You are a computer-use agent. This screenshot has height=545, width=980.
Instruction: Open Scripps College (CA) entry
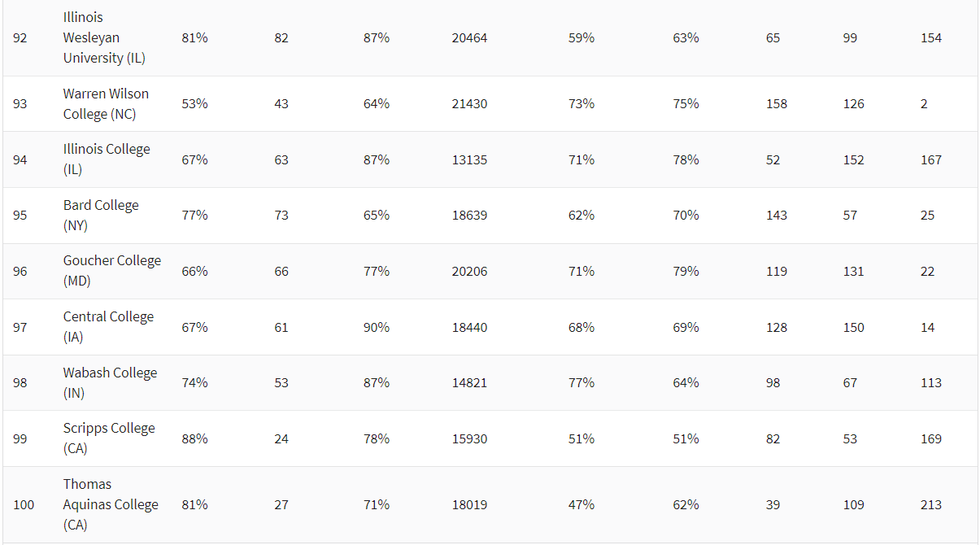[109, 438]
